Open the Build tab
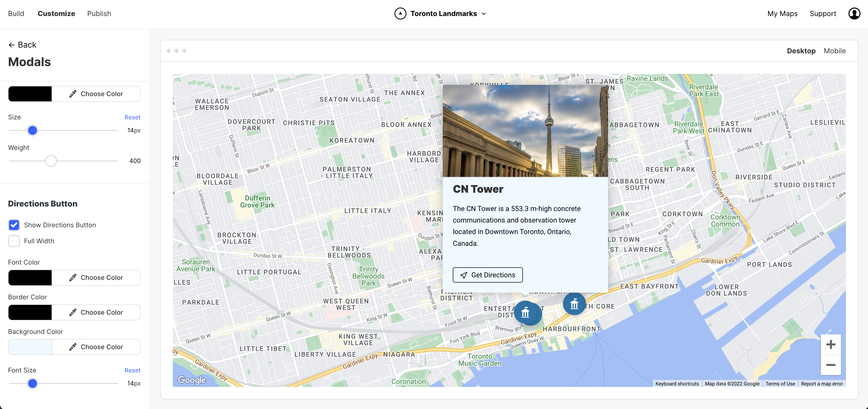 (x=16, y=14)
